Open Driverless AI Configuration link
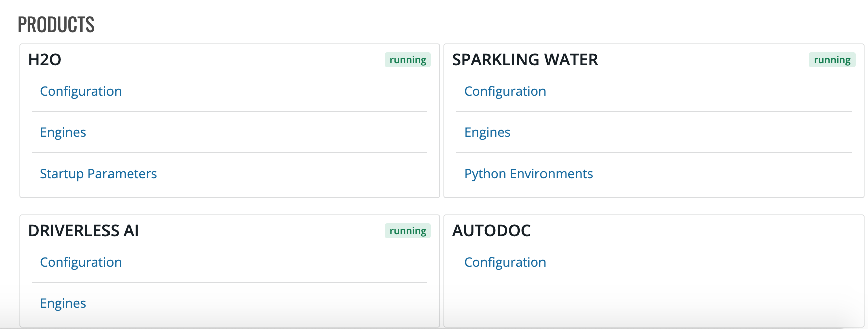The width and height of the screenshot is (868, 329). coord(81,262)
